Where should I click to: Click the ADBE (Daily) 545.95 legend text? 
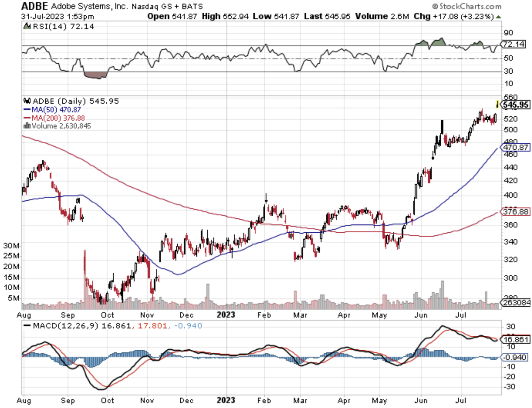pyautogui.click(x=76, y=101)
